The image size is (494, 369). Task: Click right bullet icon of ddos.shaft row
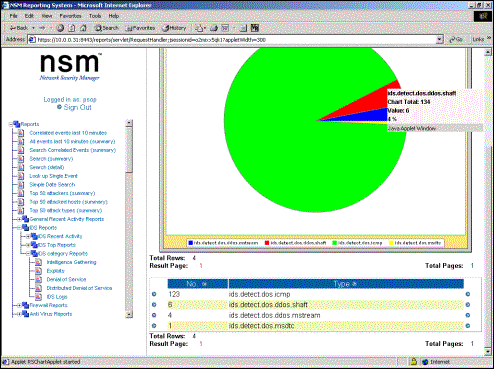[x=468, y=305]
